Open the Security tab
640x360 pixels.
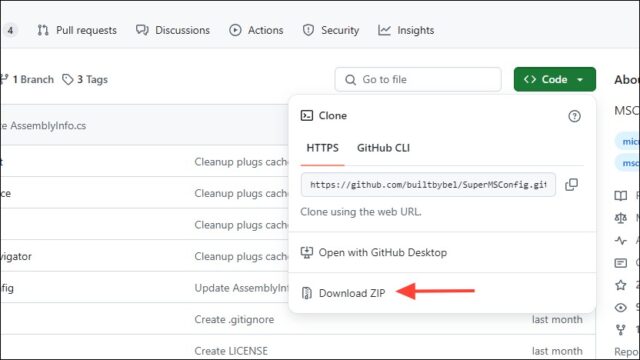[331, 30]
